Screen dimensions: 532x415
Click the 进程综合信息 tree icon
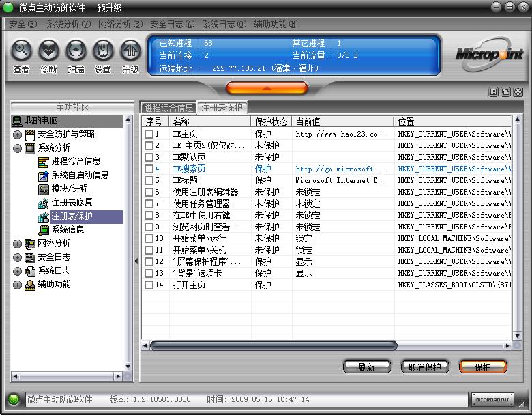tap(43, 162)
